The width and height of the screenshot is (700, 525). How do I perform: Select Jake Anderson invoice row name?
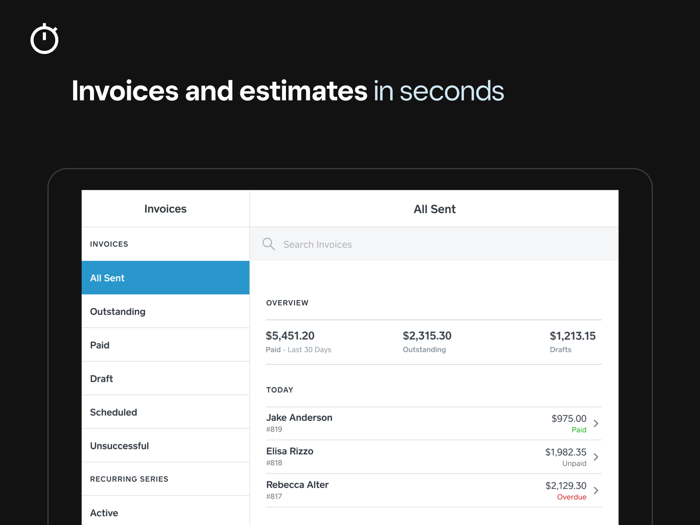[x=299, y=417]
